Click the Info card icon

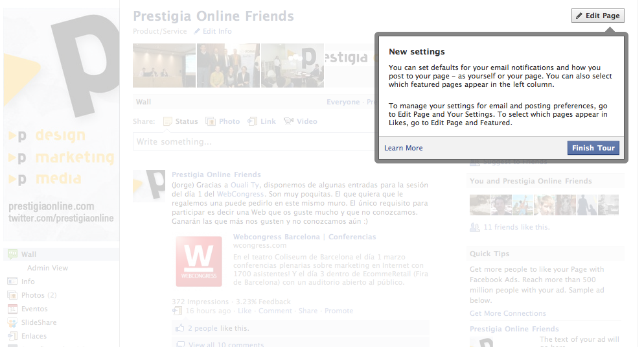(x=12, y=281)
